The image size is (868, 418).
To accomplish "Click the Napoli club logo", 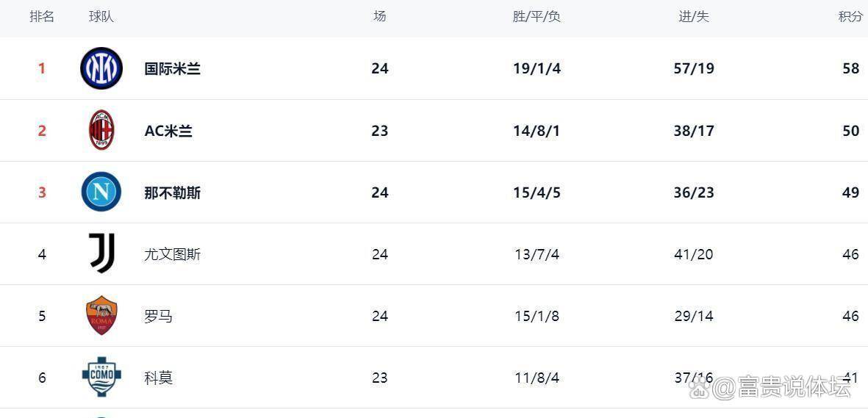I will [101, 192].
